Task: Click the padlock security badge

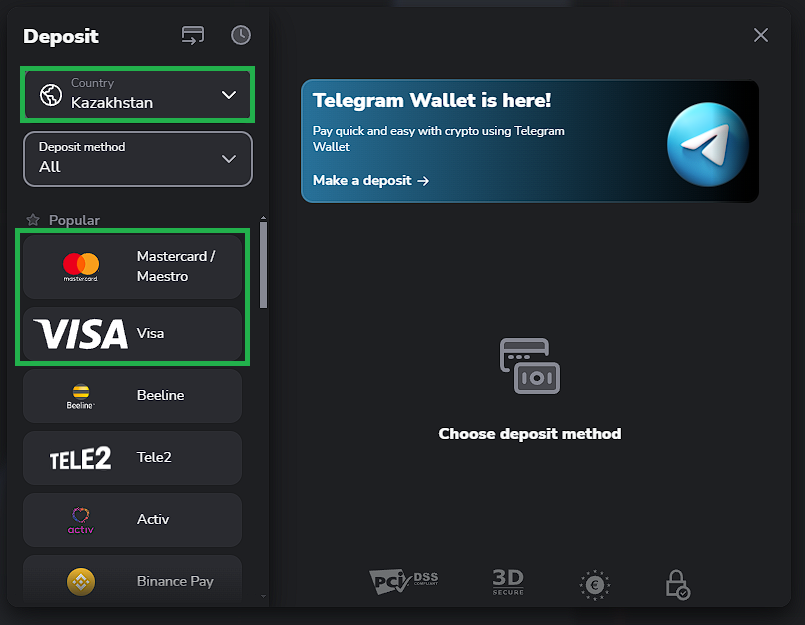Action: (x=677, y=584)
